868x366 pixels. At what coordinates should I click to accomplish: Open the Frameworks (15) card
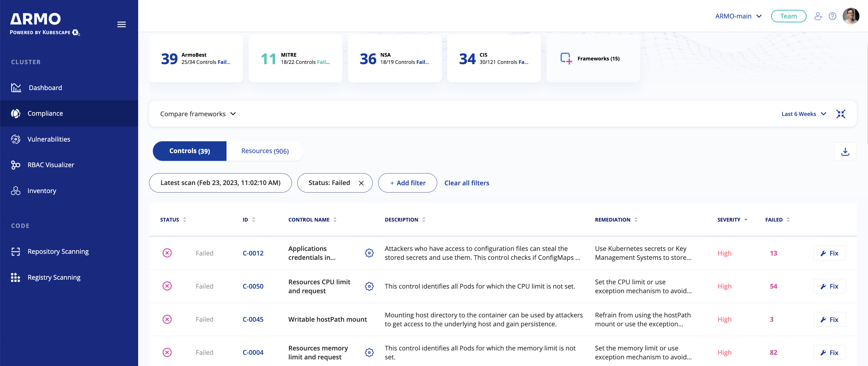tap(593, 58)
